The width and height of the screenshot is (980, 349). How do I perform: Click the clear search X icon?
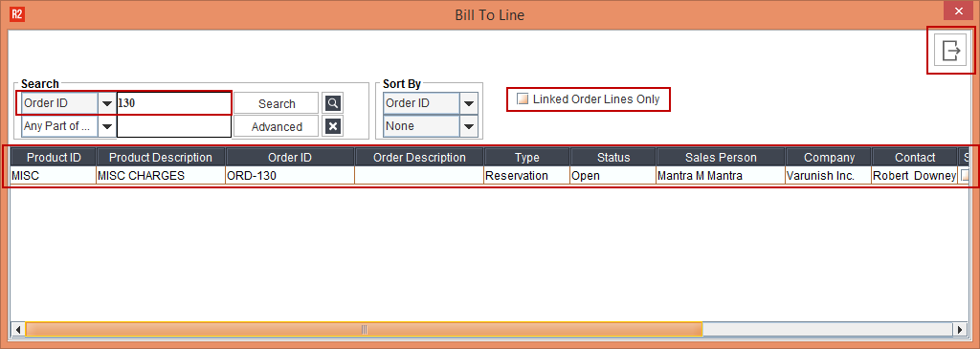(x=333, y=126)
